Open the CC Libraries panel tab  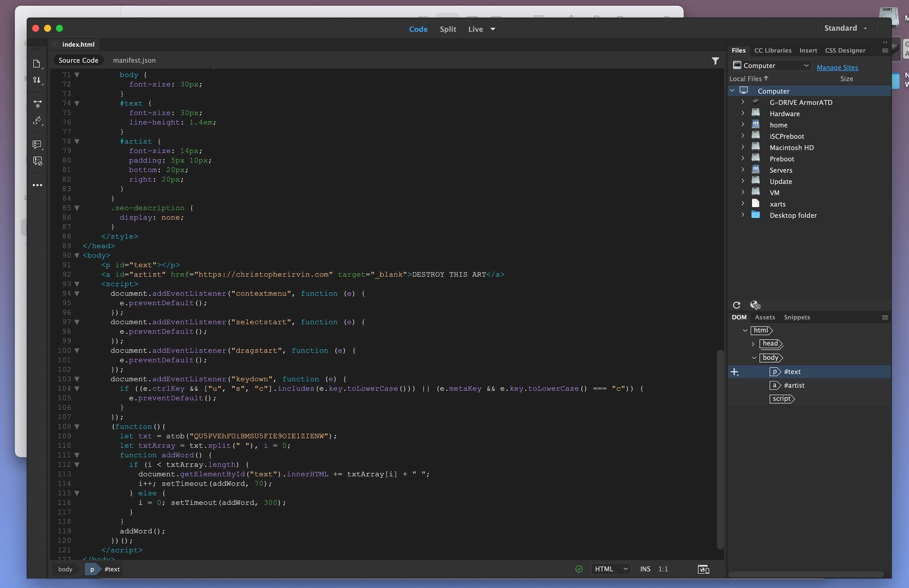pos(772,51)
